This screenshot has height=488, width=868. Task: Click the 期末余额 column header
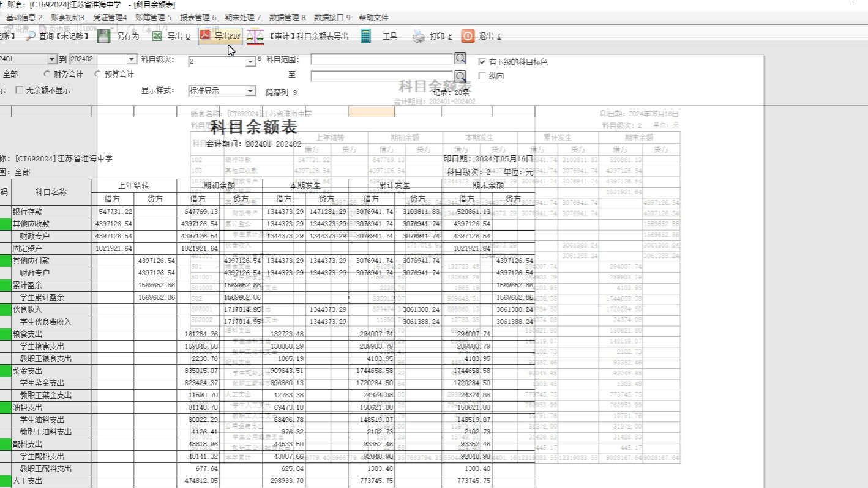[488, 185]
